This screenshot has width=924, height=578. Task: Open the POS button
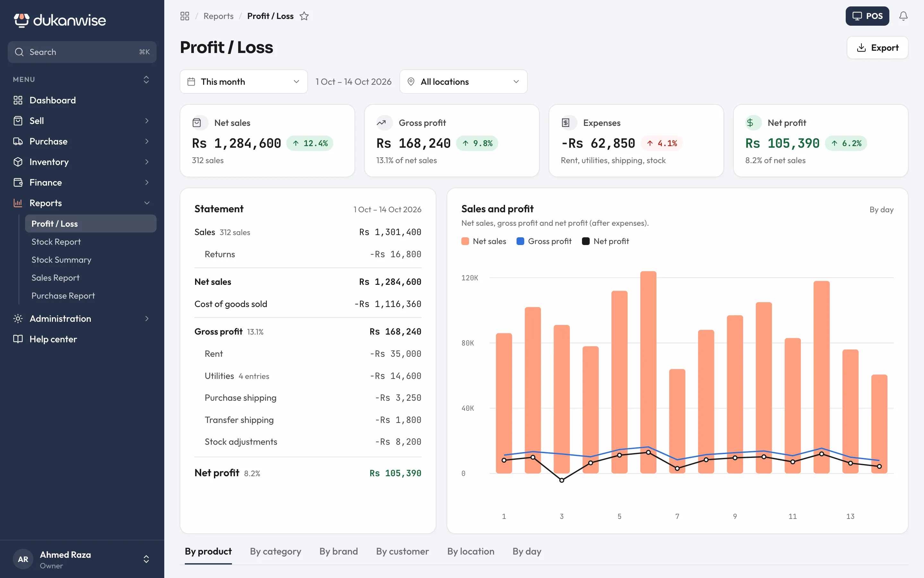(x=867, y=16)
